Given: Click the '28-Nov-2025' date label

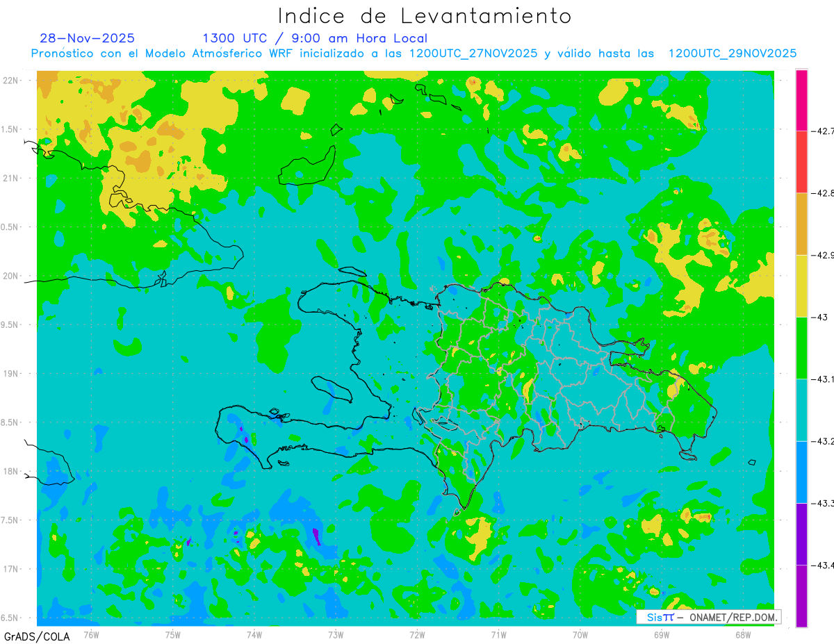Looking at the screenshot, I should [88, 38].
